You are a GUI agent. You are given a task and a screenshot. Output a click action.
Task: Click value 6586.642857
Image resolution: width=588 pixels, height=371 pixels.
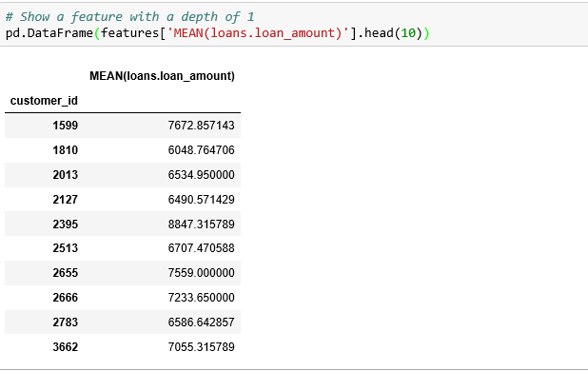click(x=201, y=322)
